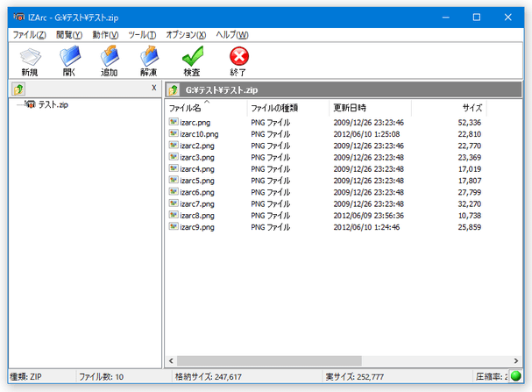
Task: Select the file izarc2.png
Action: [197, 146]
